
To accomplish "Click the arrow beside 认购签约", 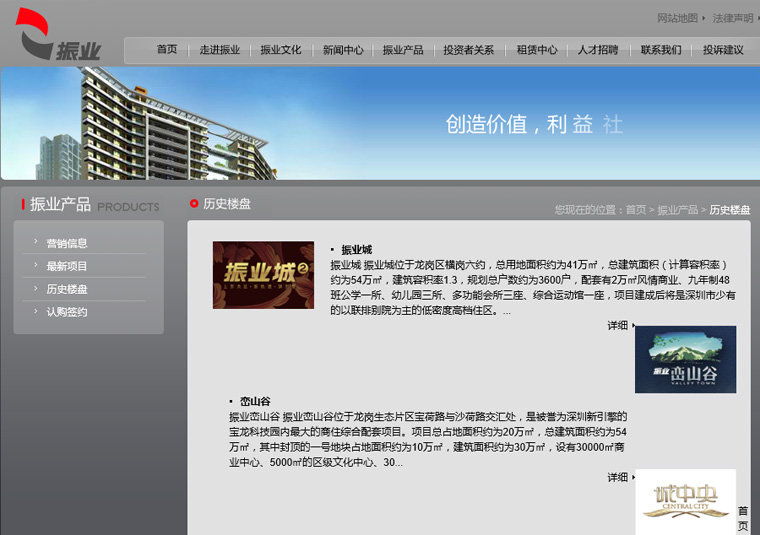I will tap(35, 311).
